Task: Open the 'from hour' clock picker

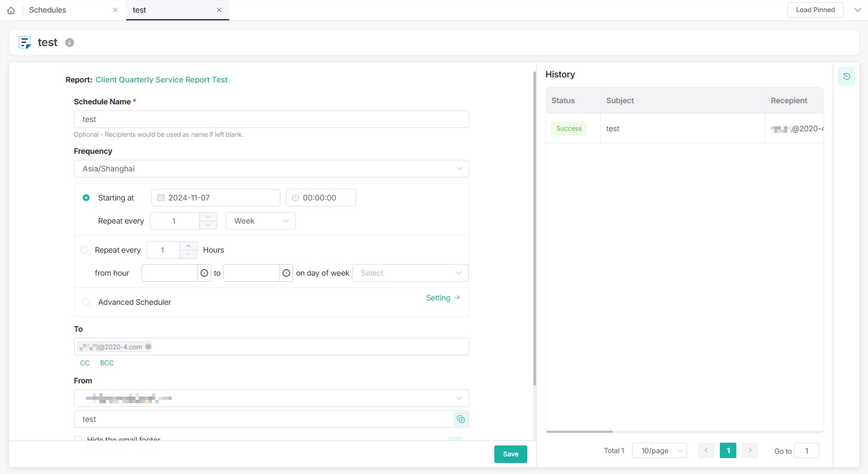Action: 204,273
